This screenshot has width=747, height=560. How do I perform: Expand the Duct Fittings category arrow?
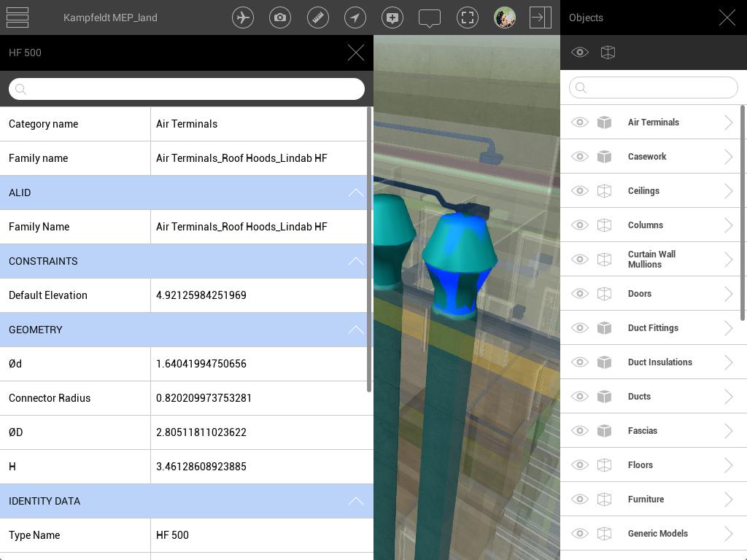(728, 328)
